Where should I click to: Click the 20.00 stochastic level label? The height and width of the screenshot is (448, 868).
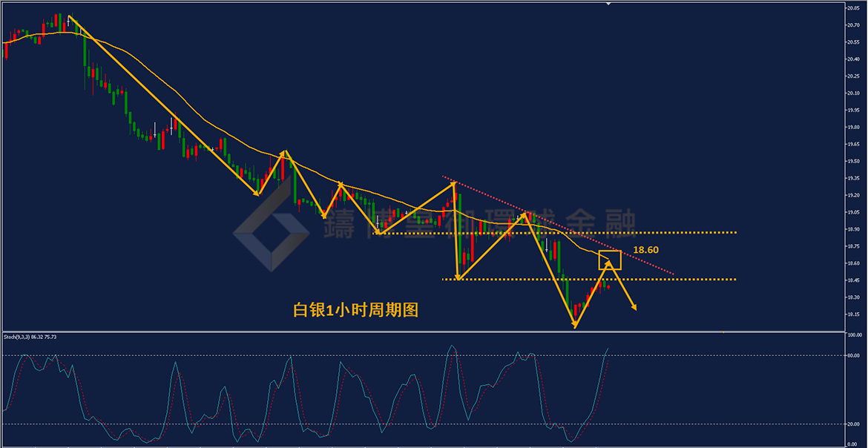[852, 424]
